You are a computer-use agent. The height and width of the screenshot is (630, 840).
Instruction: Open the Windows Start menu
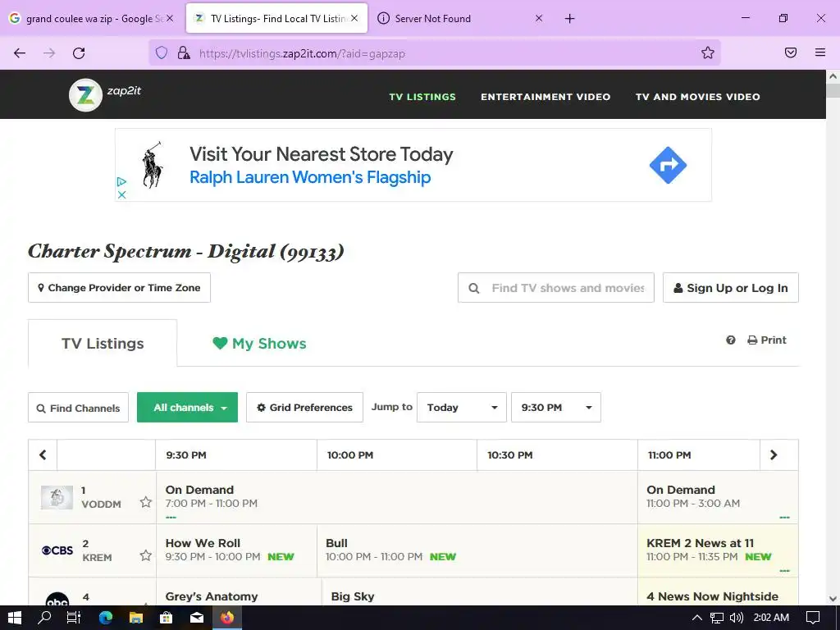(15, 618)
